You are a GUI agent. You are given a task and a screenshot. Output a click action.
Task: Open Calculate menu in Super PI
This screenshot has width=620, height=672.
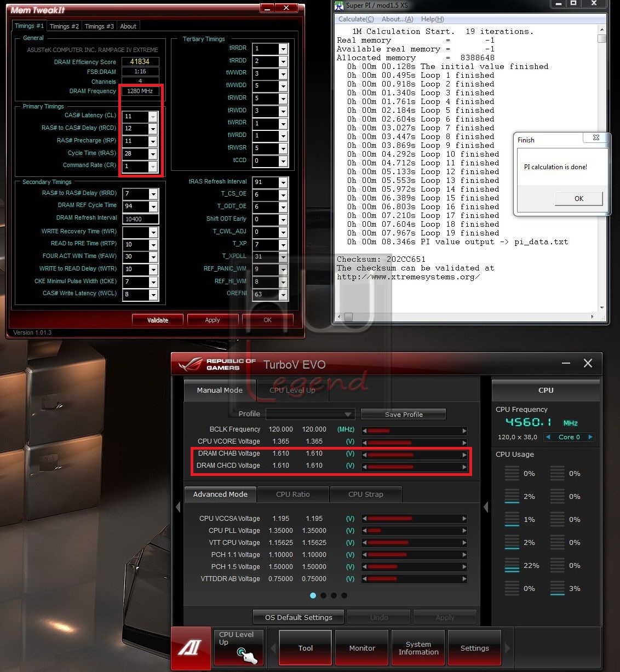click(x=356, y=19)
